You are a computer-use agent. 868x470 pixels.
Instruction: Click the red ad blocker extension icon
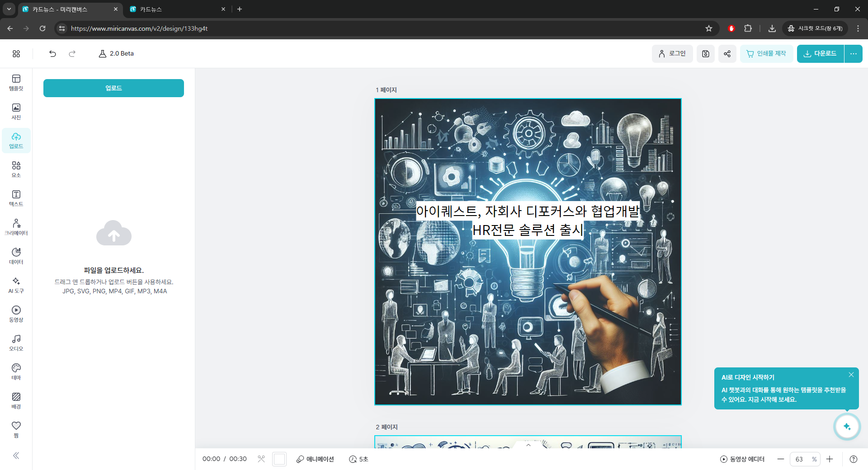tap(731, 28)
